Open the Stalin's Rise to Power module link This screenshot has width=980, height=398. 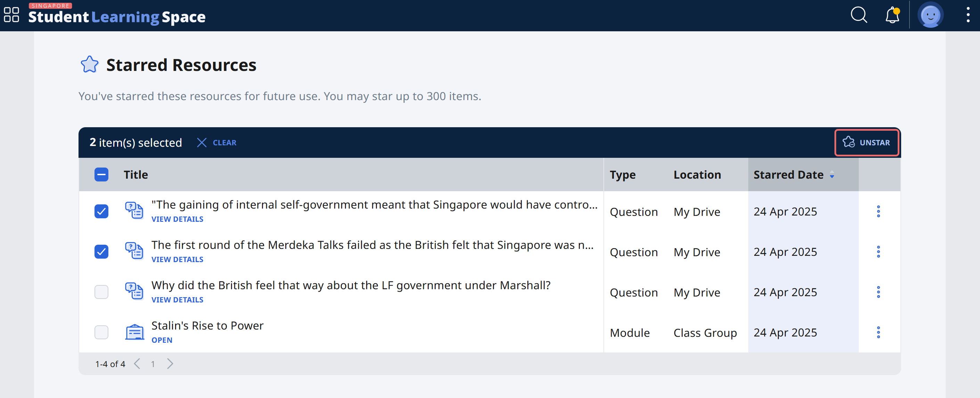(x=162, y=340)
